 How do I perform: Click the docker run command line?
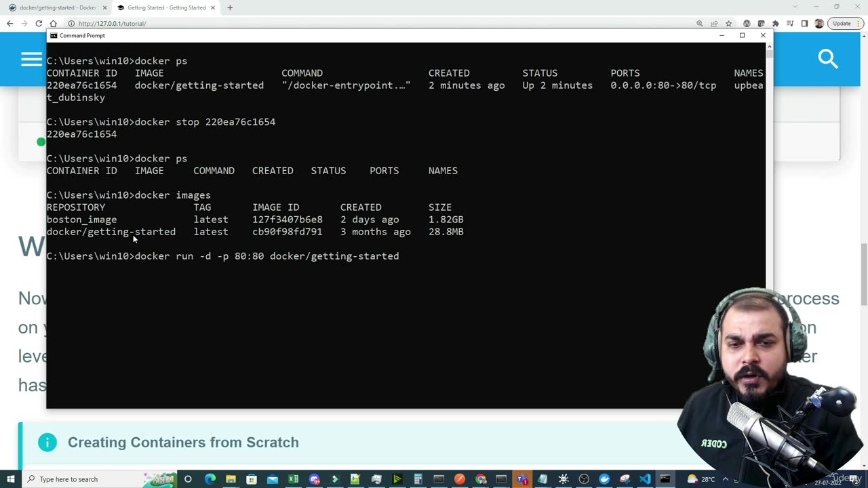tap(223, 256)
